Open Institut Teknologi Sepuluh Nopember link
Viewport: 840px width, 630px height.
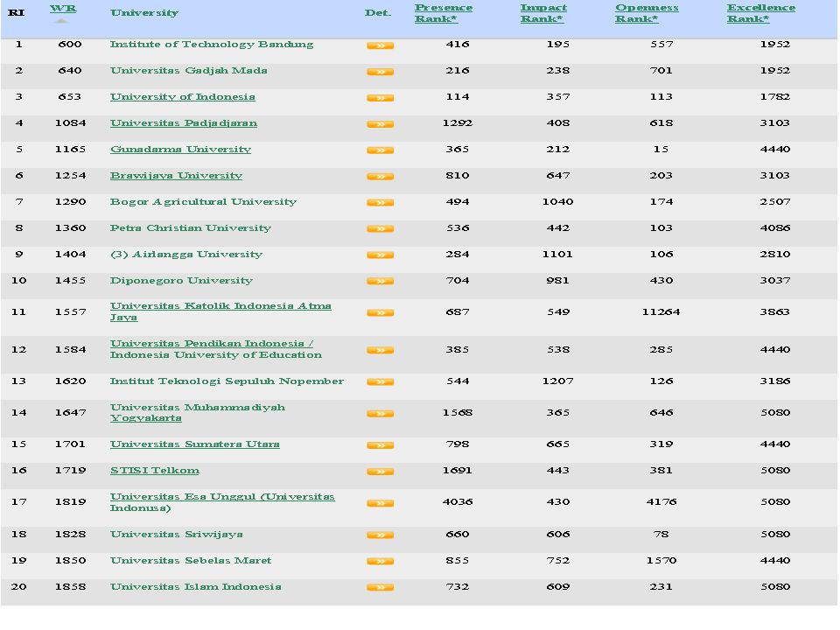227,381
